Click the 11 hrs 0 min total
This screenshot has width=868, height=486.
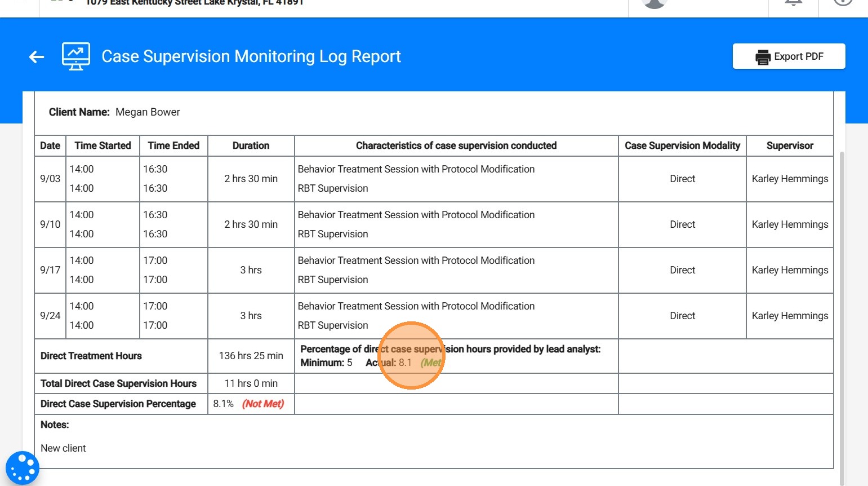[251, 383]
